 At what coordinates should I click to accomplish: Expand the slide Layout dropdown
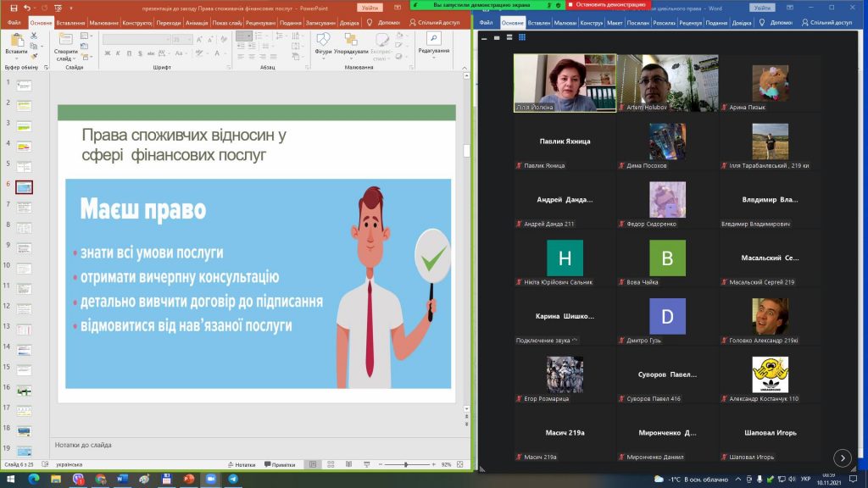85,36
